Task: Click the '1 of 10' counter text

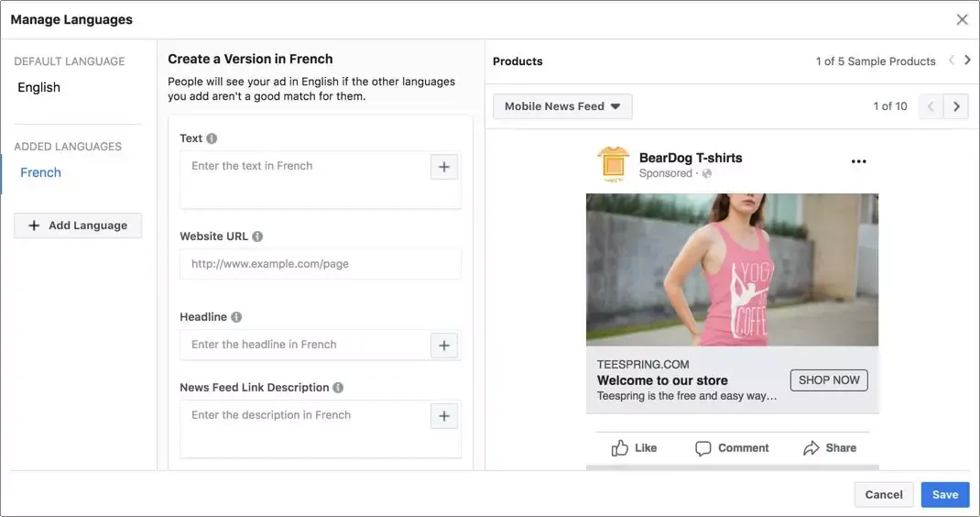Action: click(x=890, y=106)
